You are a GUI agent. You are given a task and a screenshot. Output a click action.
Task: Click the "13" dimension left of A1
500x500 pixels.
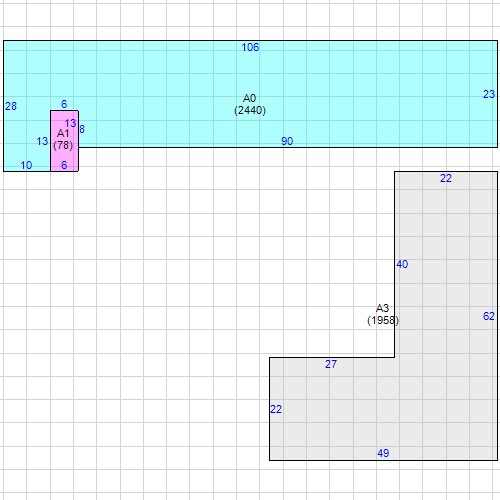(x=42, y=141)
